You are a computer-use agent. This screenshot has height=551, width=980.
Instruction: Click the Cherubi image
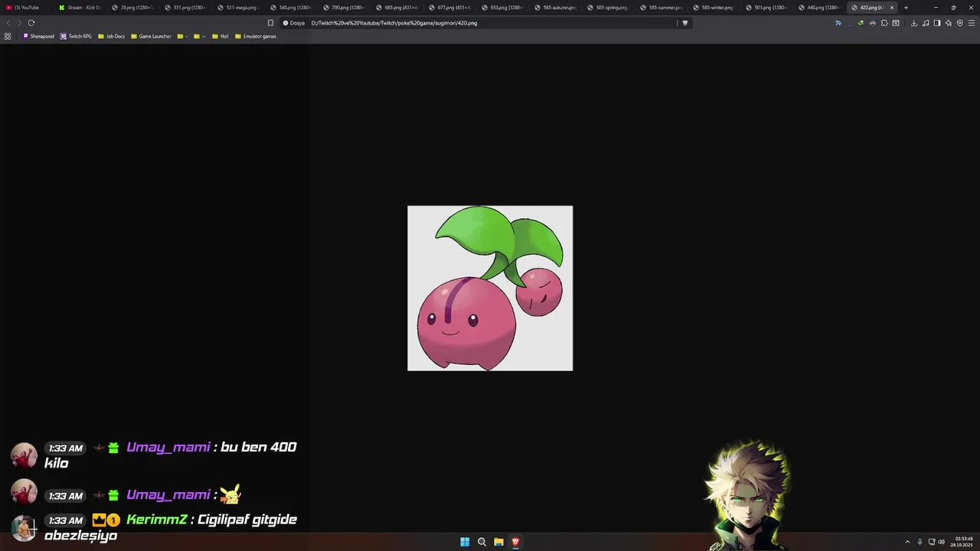click(490, 288)
